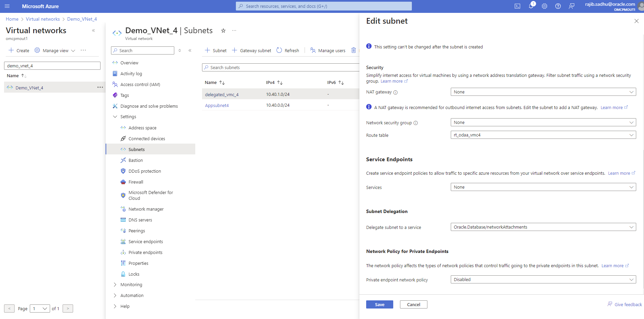Open the portal hamburger menu

click(7, 6)
